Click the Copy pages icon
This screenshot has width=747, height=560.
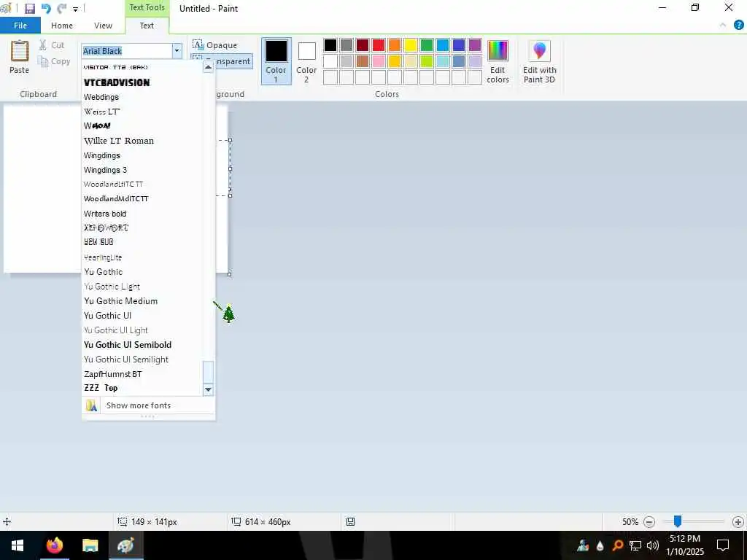click(43, 61)
